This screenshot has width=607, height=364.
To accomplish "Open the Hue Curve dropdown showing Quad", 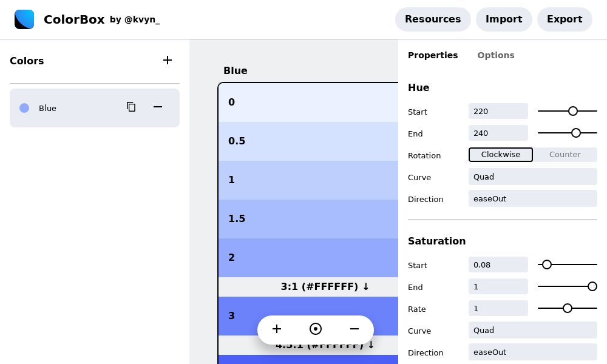I will click(532, 177).
